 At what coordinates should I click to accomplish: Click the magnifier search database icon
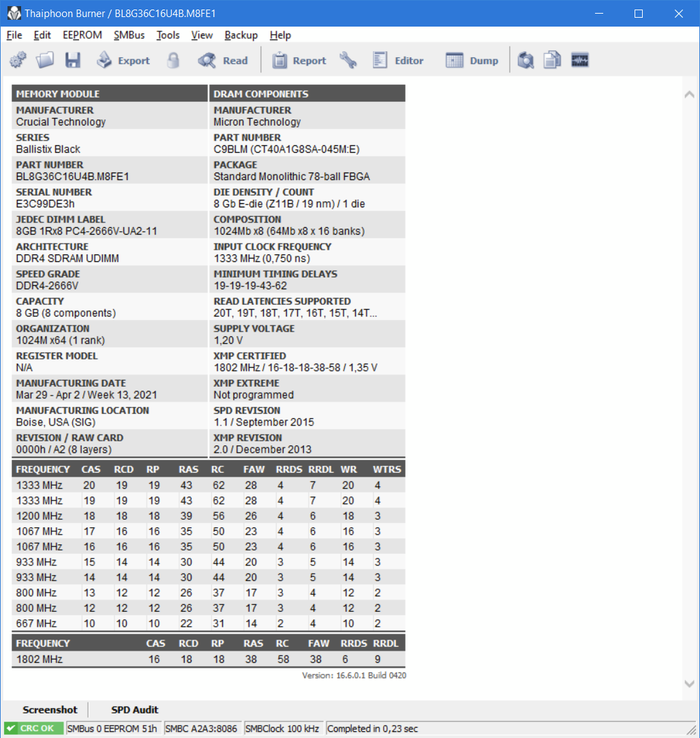coord(526,60)
